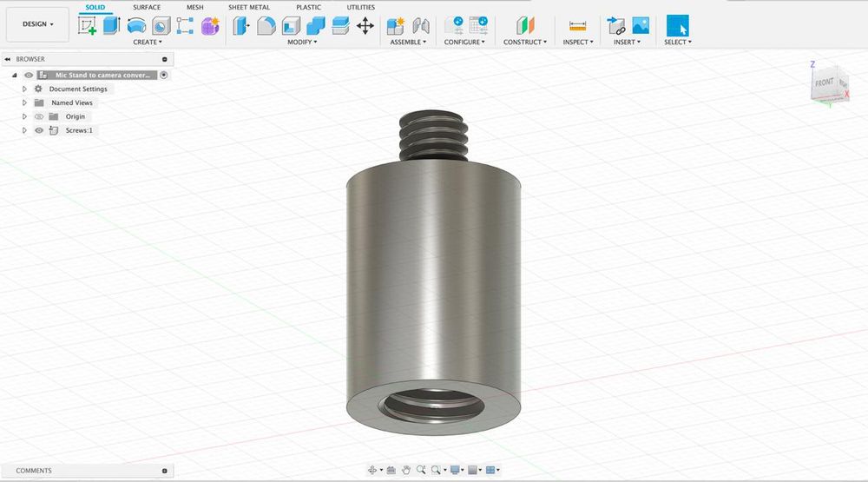Viewport: 868px width, 482px height.
Task: Collapse the Browser panel with the arrows
Action: [7, 59]
